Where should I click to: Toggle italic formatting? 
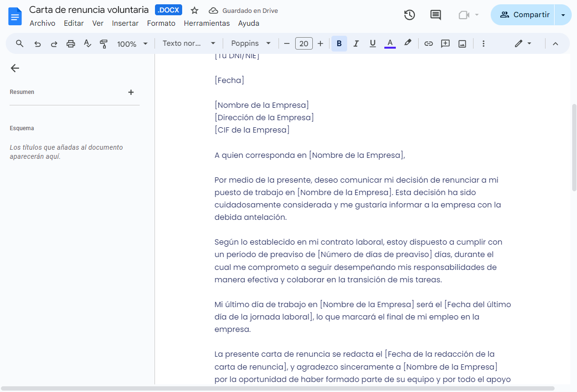pos(356,43)
